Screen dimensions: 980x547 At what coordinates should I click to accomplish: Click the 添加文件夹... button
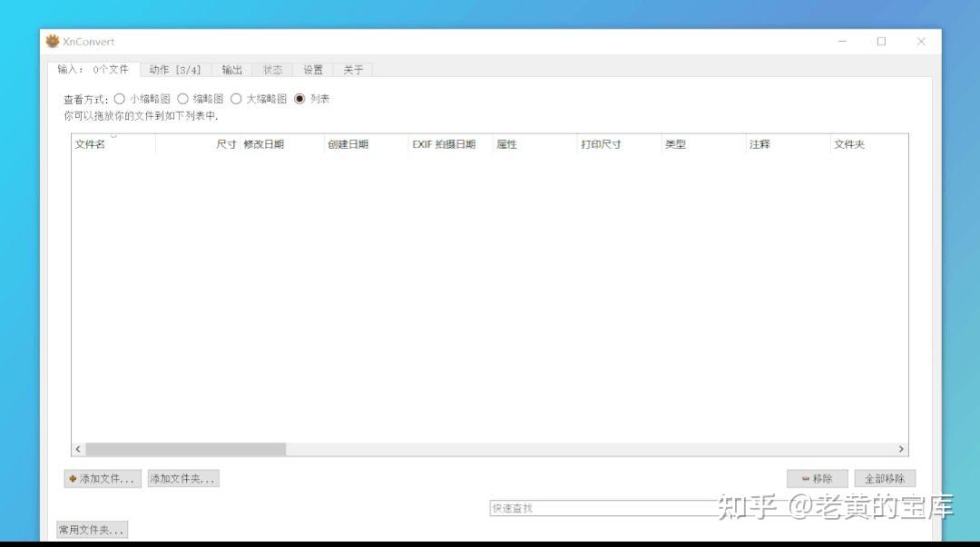[x=183, y=479]
